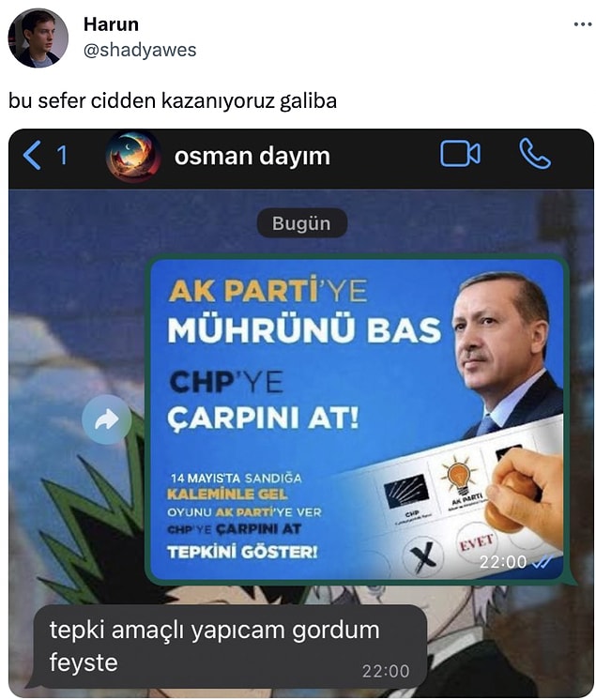Image resolution: width=596 pixels, height=700 pixels.
Task: Click the blue read-receipt checkmarks on image
Action: (x=542, y=562)
